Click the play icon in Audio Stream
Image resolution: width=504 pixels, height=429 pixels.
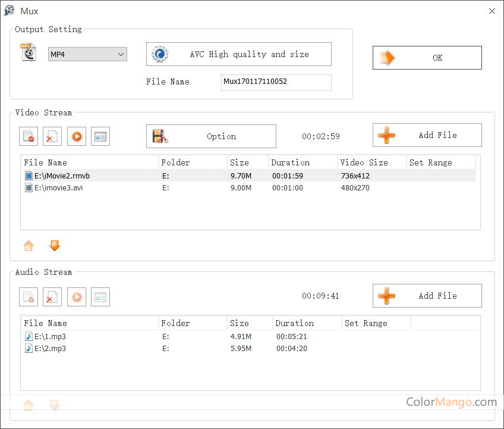[77, 297]
